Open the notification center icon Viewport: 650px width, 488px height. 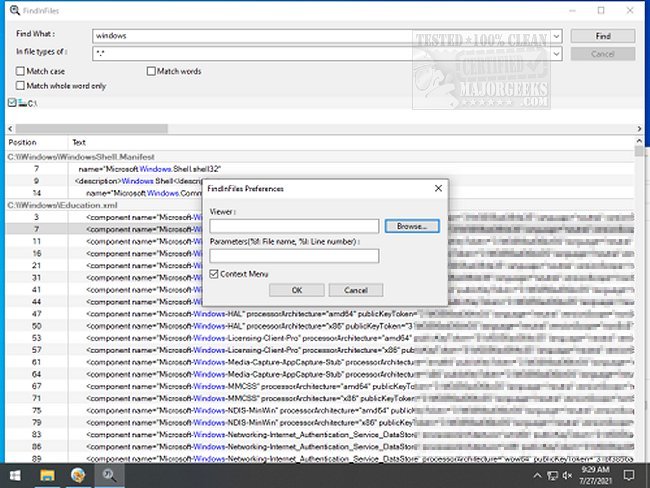click(629, 475)
